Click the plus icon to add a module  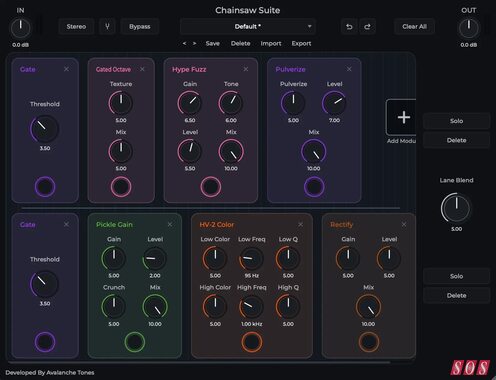403,117
